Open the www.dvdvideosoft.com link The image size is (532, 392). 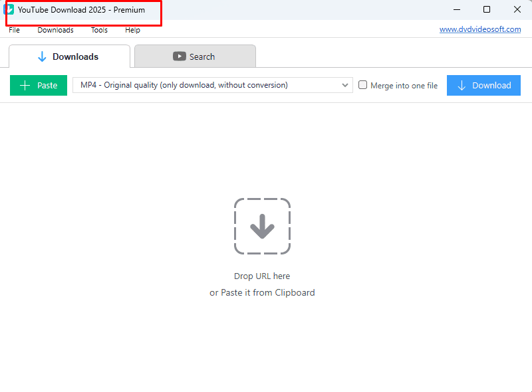tap(480, 29)
